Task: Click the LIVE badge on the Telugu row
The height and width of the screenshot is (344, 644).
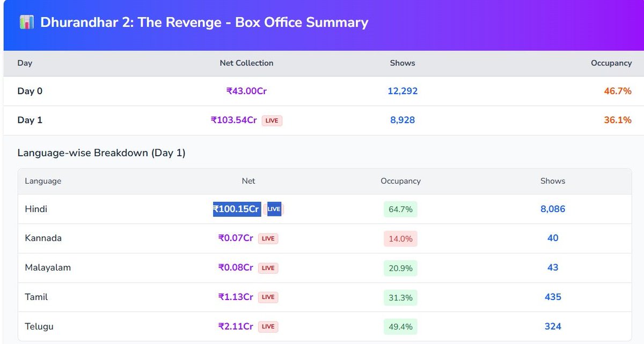Action: [268, 326]
